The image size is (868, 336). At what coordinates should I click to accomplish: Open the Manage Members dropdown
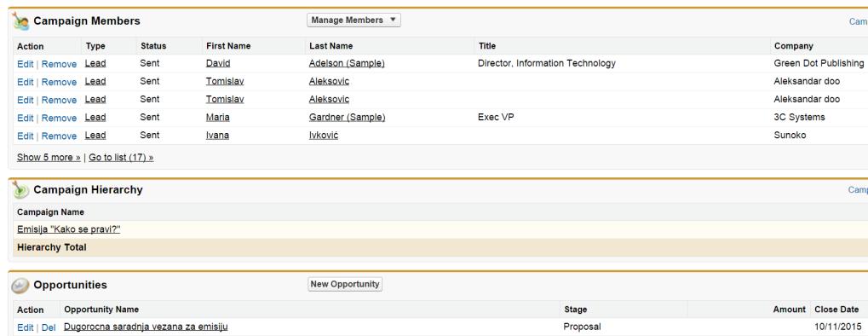coord(354,20)
